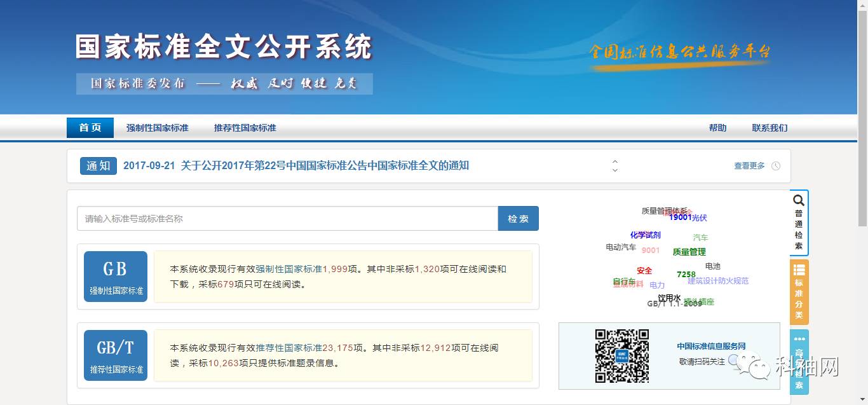Open 推荐性国家标准 in the navigation bar
Screen dimensions: 868x405
[245, 128]
